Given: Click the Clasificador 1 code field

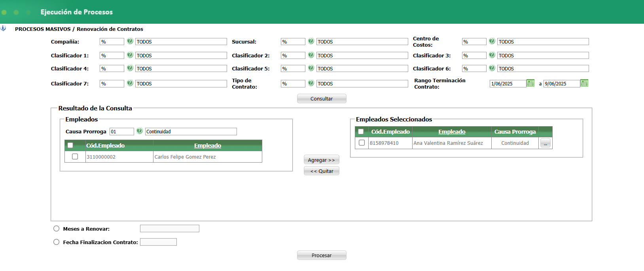Looking at the screenshot, I should coord(112,55).
